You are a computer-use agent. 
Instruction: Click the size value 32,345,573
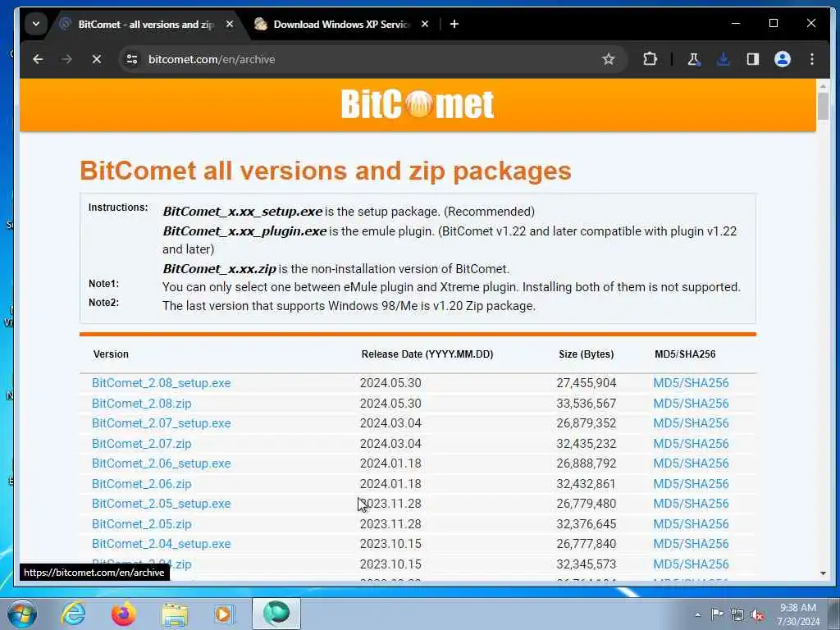pyautogui.click(x=586, y=564)
